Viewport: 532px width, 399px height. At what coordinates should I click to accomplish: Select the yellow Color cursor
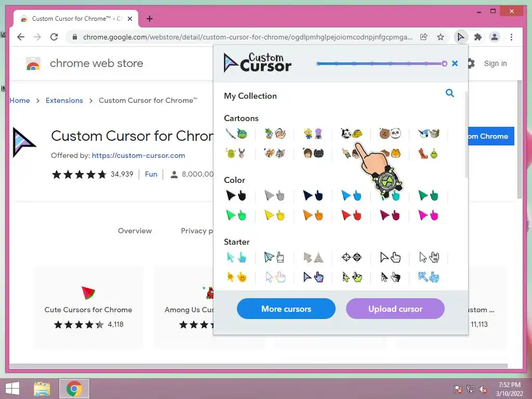click(x=275, y=216)
